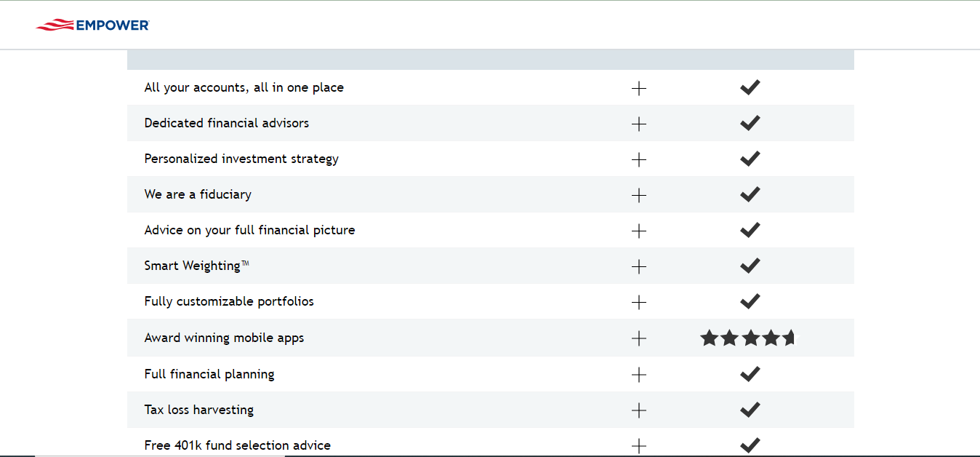Expand the 'All your accounts, all in one place' row
The width and height of the screenshot is (980, 457).
(638, 88)
